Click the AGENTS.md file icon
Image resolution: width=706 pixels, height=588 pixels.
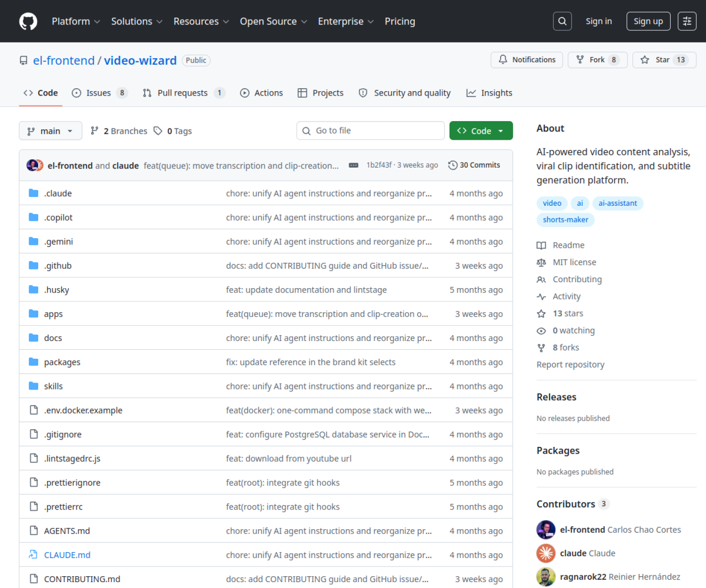point(33,530)
